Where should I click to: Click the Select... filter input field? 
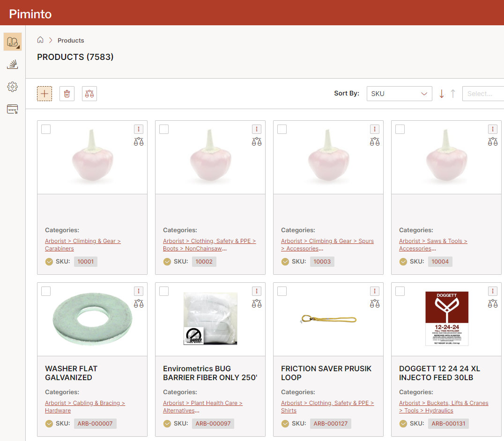(482, 94)
